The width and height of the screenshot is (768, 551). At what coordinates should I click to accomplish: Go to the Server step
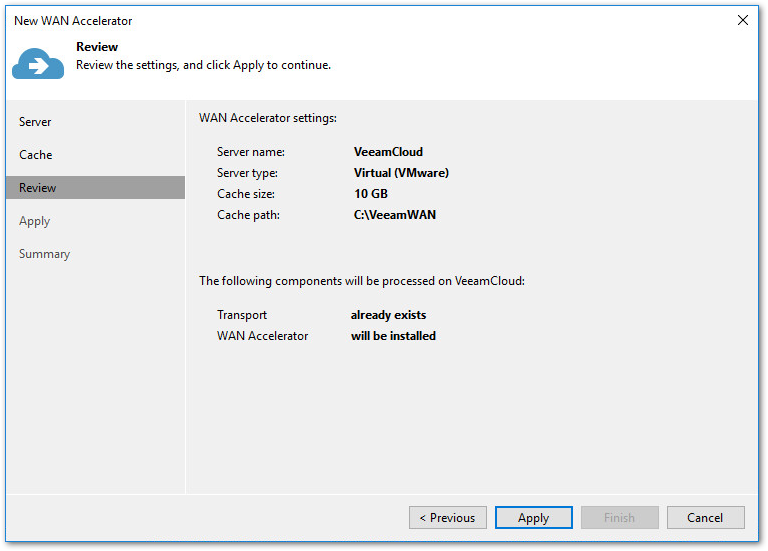click(35, 122)
